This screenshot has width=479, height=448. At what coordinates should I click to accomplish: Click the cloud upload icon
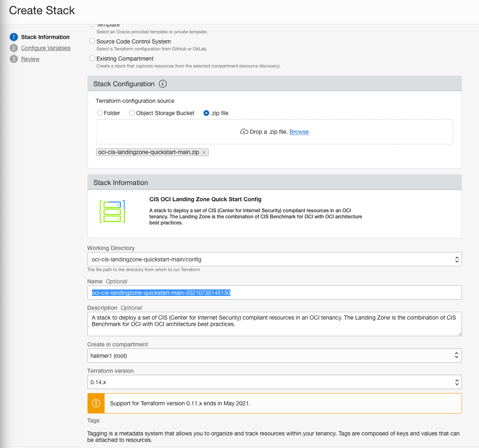click(x=244, y=131)
